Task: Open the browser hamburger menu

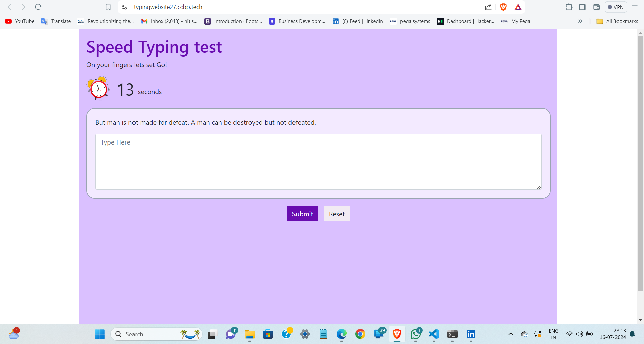Action: pos(635,7)
